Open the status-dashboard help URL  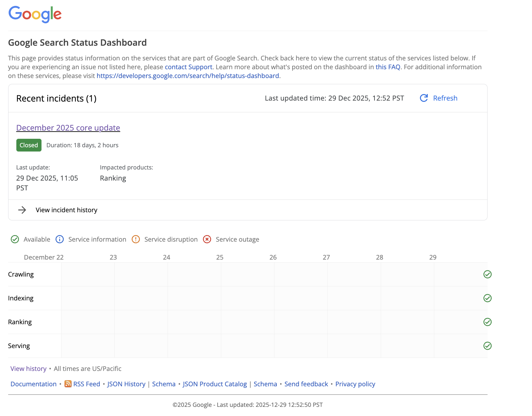pos(188,76)
